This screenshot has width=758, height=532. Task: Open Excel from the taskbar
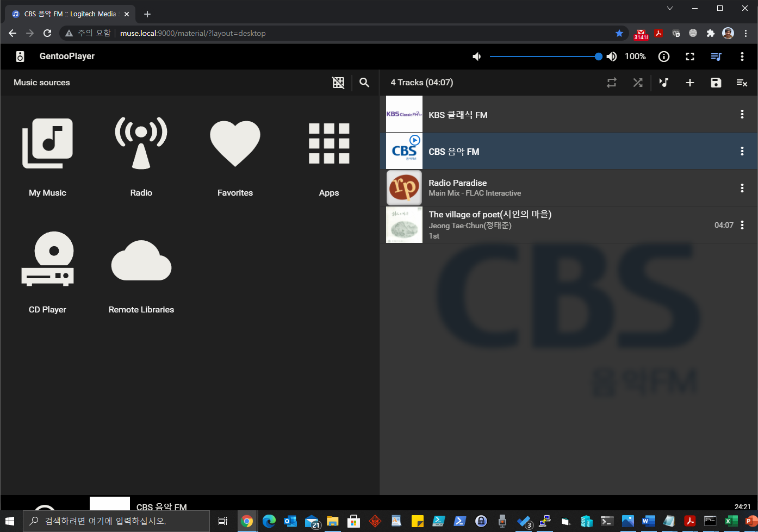click(x=731, y=521)
